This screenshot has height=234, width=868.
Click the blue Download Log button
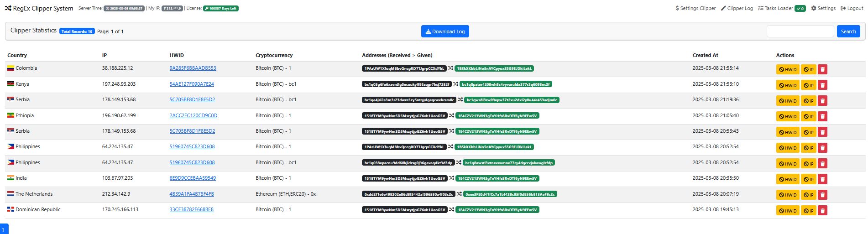pos(445,31)
